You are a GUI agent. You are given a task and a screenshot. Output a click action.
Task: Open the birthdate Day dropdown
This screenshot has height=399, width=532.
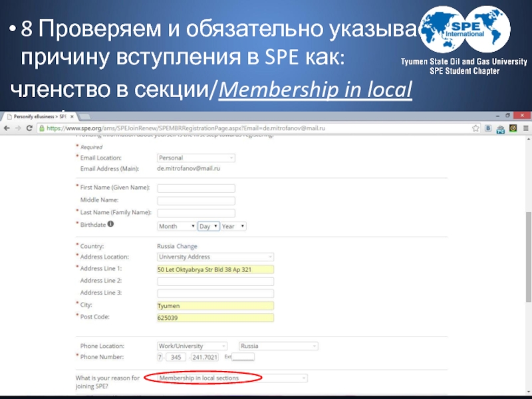coord(208,226)
